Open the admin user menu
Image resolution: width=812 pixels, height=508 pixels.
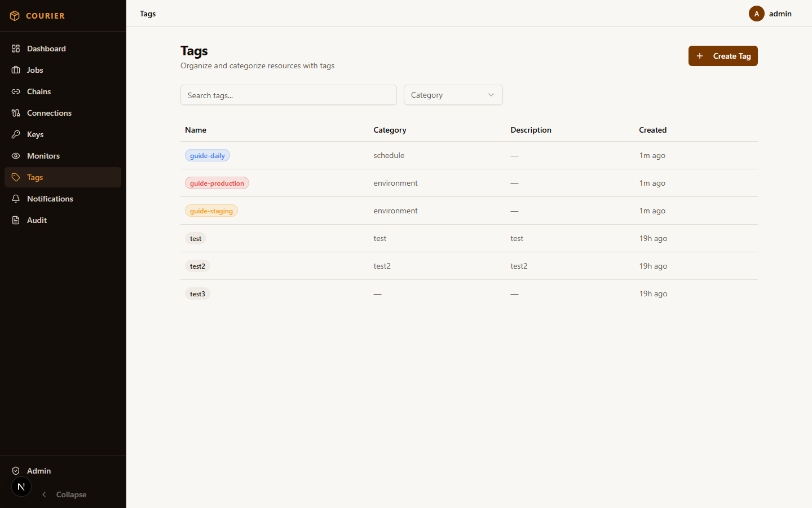click(x=773, y=14)
